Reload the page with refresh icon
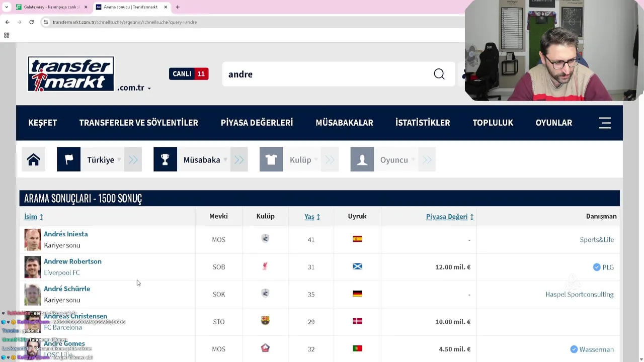644x362 pixels. coord(31,22)
